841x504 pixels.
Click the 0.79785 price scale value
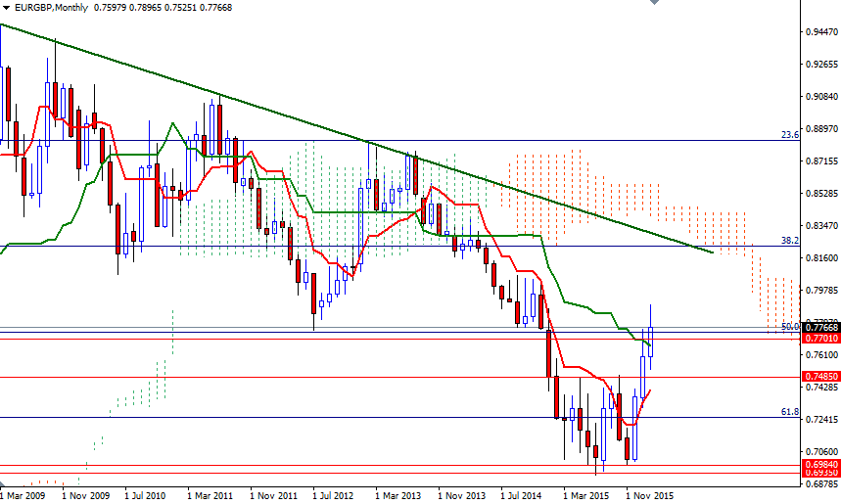[822, 290]
